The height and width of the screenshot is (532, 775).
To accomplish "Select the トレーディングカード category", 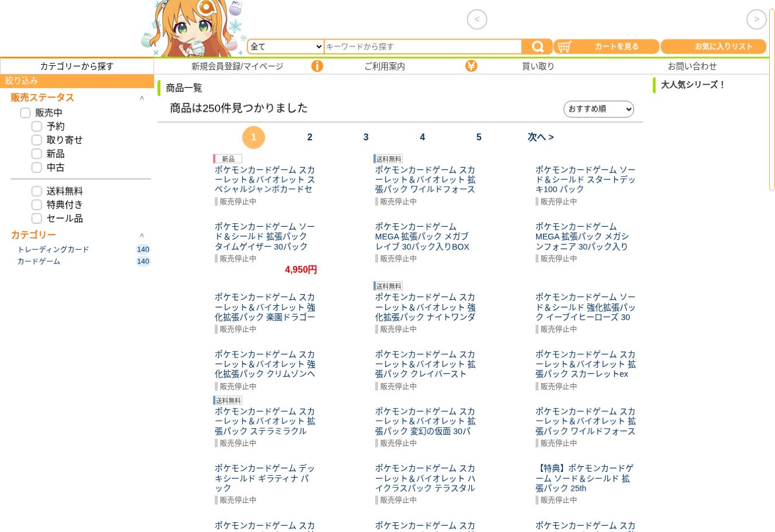I will [53, 250].
